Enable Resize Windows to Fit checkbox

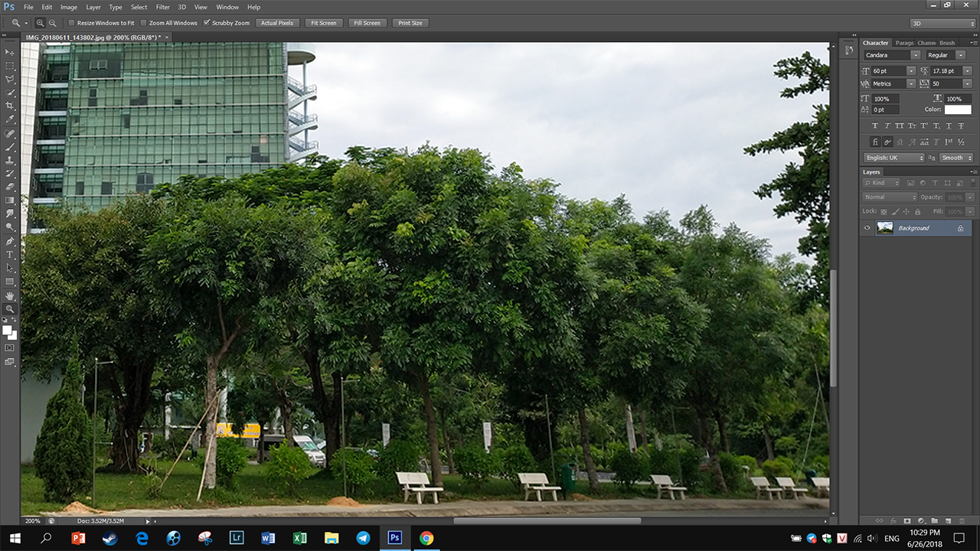(72, 23)
